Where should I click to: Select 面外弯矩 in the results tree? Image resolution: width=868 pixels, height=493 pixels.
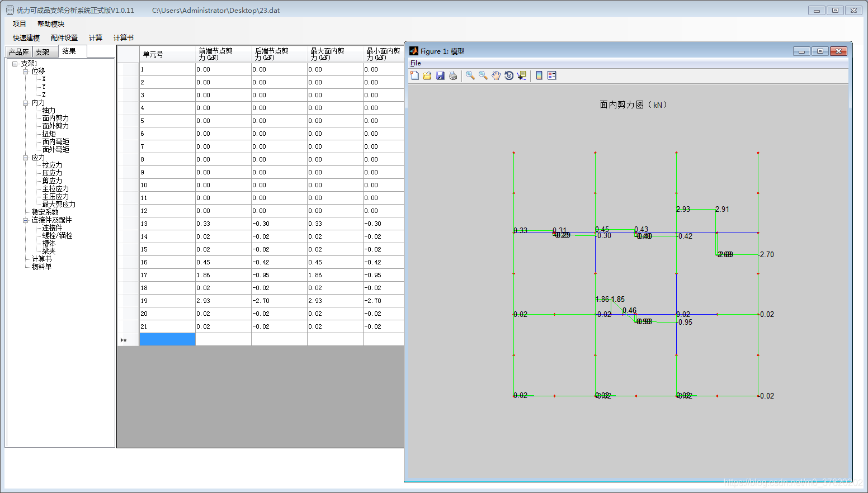tap(55, 150)
